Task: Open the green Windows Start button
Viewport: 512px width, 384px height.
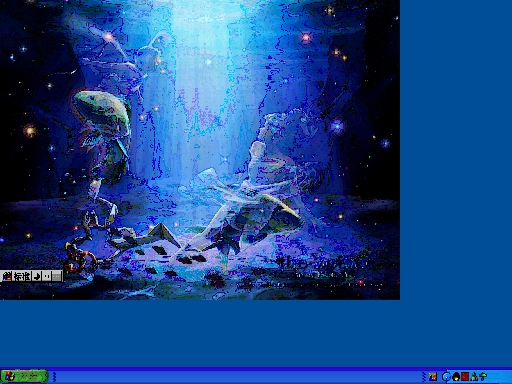Action: (24, 376)
